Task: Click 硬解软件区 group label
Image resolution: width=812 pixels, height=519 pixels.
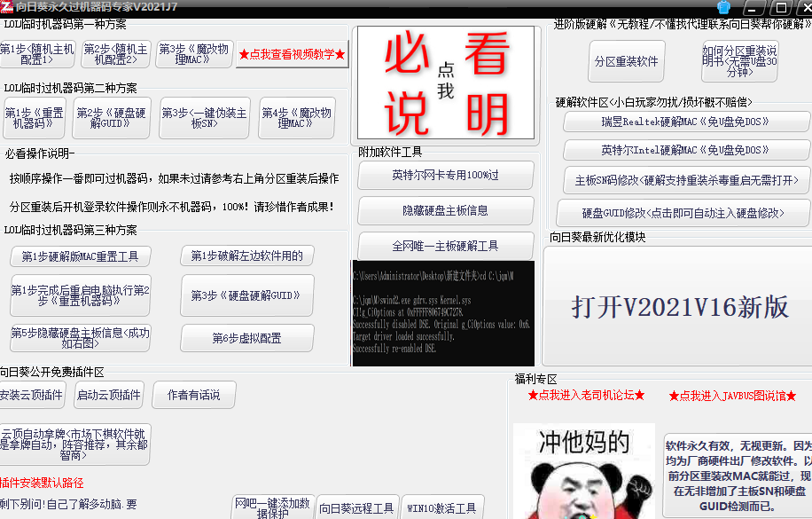Action: click(653, 102)
